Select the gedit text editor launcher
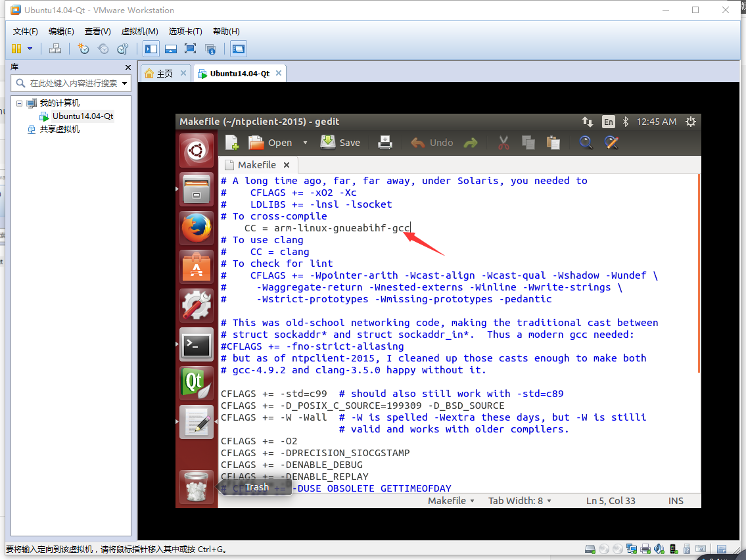Viewport: 746px width, 560px height. [197, 422]
